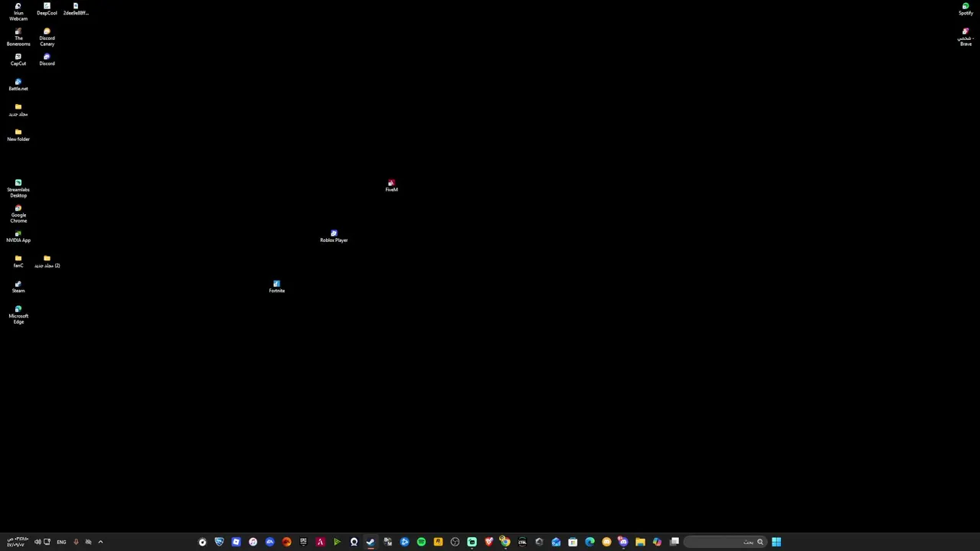Launch Google Chrome desktop shortcut
Screen dimensions: 980x551
click(18, 214)
